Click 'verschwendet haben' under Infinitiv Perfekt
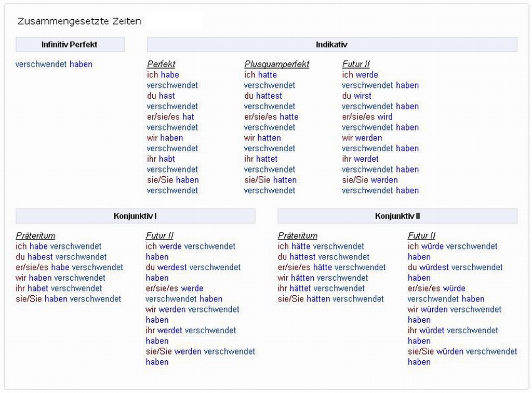532x393 pixels. (54, 64)
